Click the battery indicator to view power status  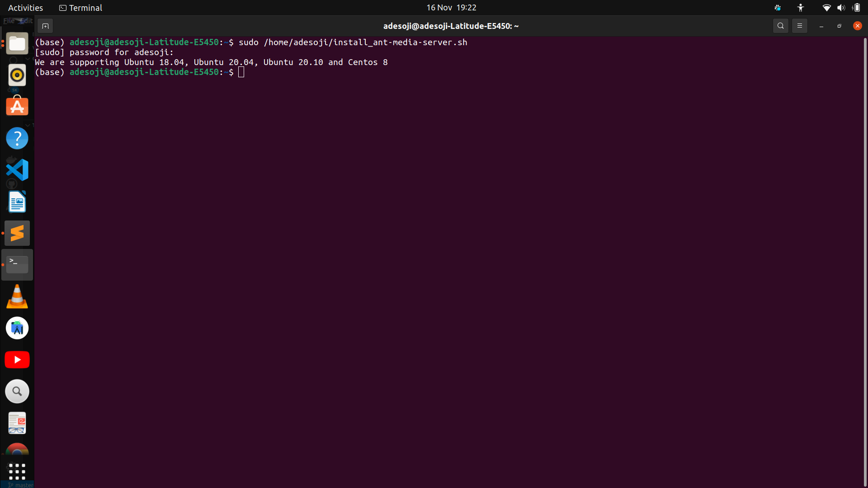(856, 8)
